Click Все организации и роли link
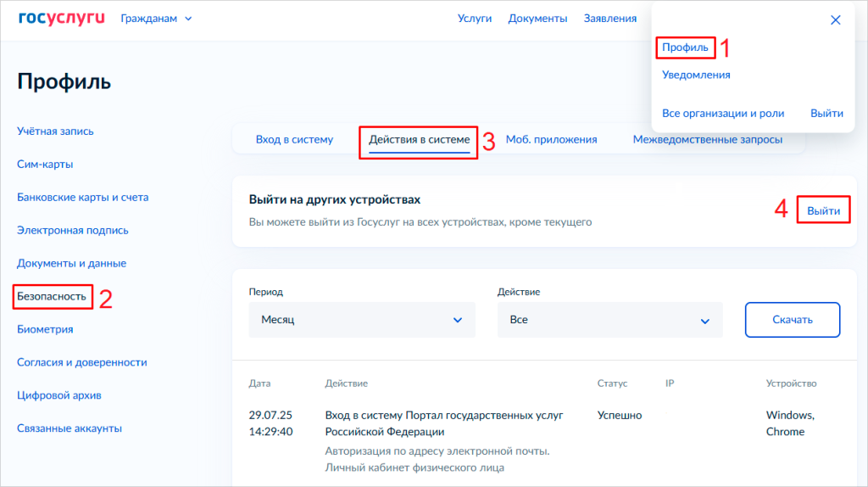868x487 pixels. coord(723,114)
